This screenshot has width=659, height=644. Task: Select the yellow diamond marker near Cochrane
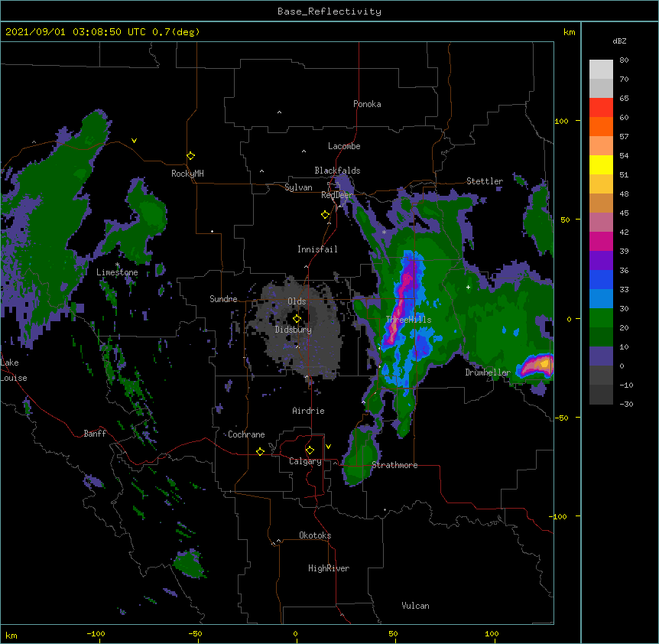tap(260, 451)
